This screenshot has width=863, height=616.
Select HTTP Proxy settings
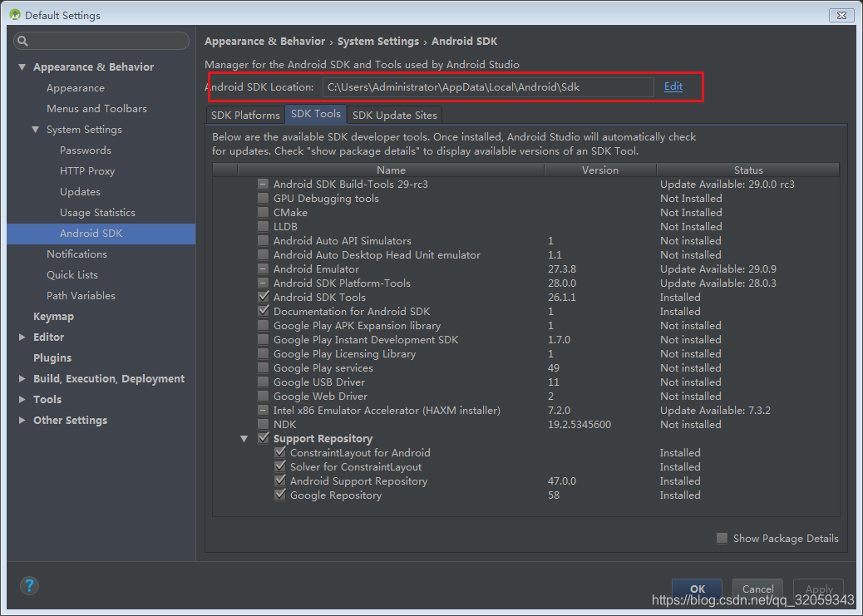pyautogui.click(x=87, y=171)
